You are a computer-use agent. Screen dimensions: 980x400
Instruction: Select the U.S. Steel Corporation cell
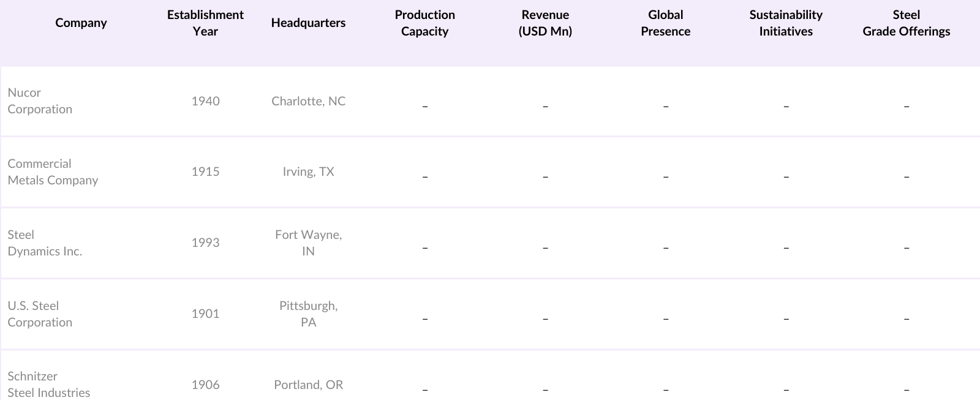[40, 314]
